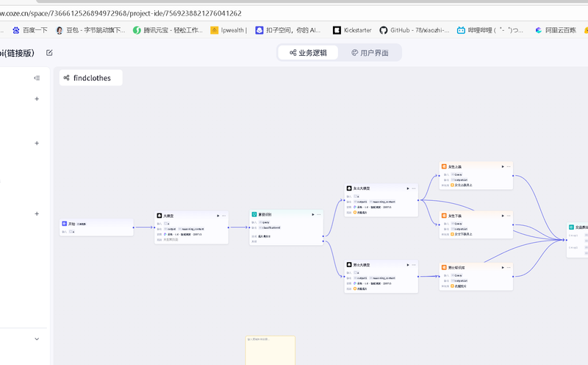588x365 pixels.
Task: Open more options on 女士大模型 node
Action: [414, 188]
